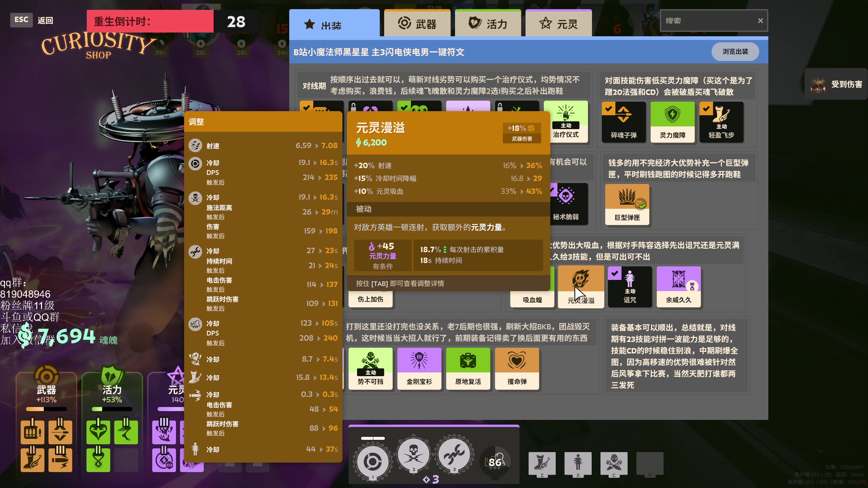868x488 pixels.
Task: Click the 调整 adjustments panel header
Action: point(263,122)
